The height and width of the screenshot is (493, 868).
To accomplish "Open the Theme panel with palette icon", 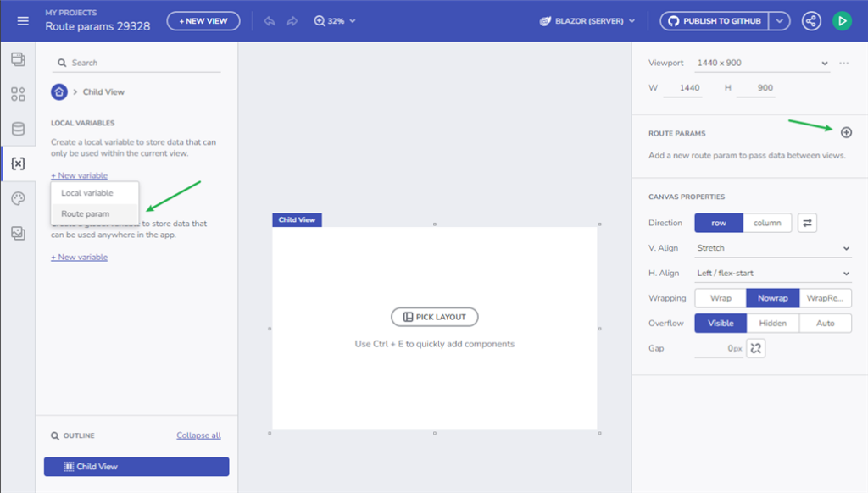I will [x=18, y=197].
